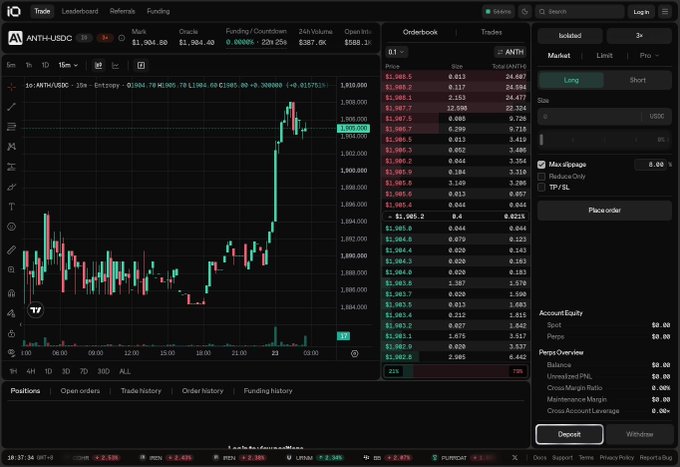
Task: Click the Size USDC input field
Action: point(605,116)
